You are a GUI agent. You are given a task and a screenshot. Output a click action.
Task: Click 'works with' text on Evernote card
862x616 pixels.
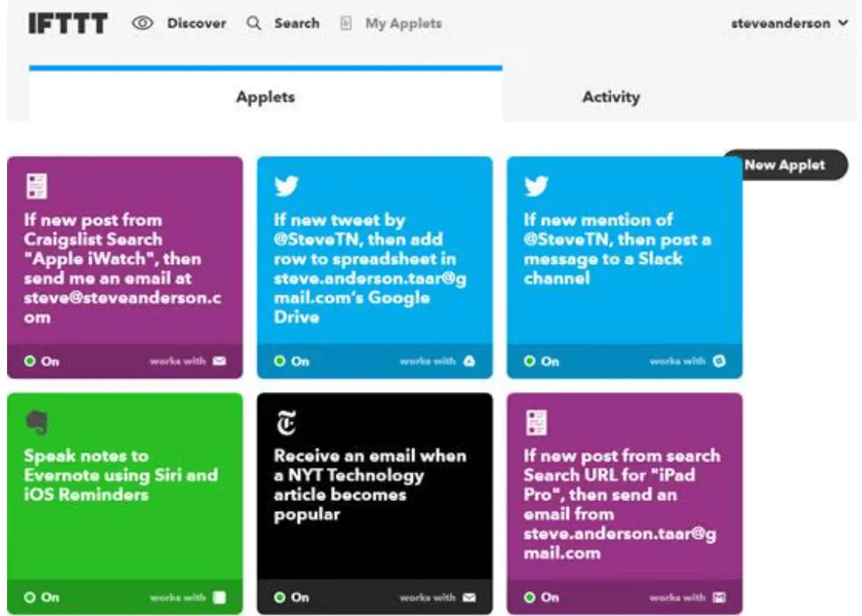[177, 597]
